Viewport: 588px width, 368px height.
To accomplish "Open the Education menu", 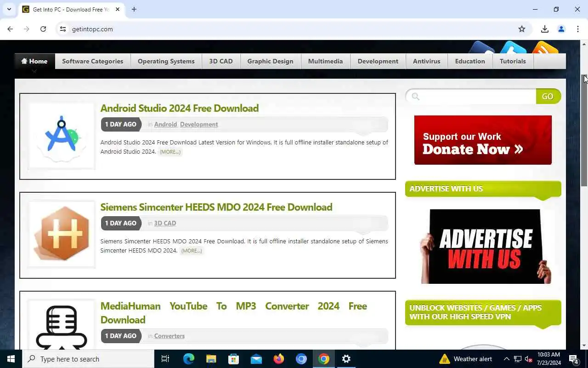I will point(470,61).
